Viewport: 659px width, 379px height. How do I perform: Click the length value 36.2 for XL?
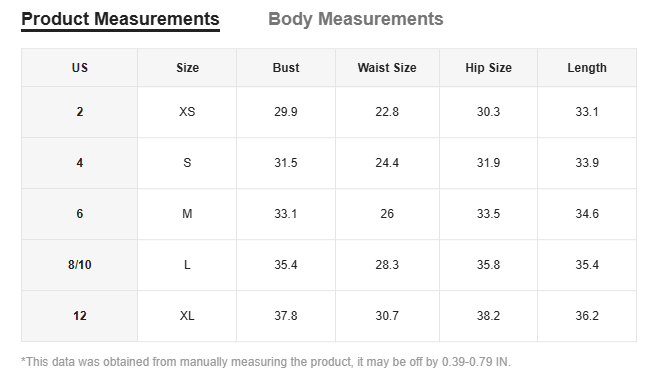click(x=587, y=316)
